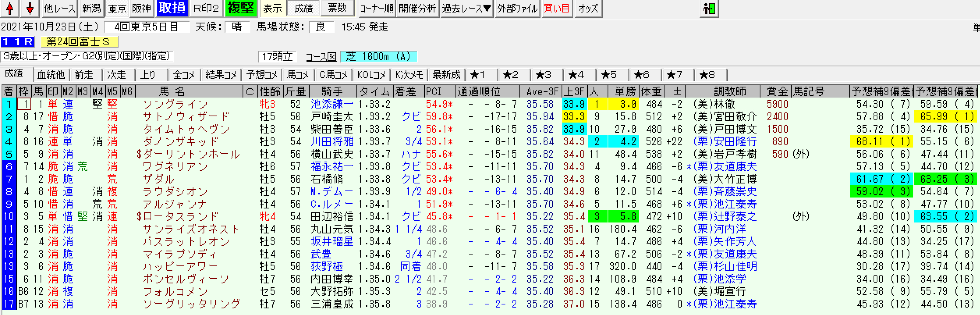Select the 結果コメ tab

pyautogui.click(x=221, y=75)
